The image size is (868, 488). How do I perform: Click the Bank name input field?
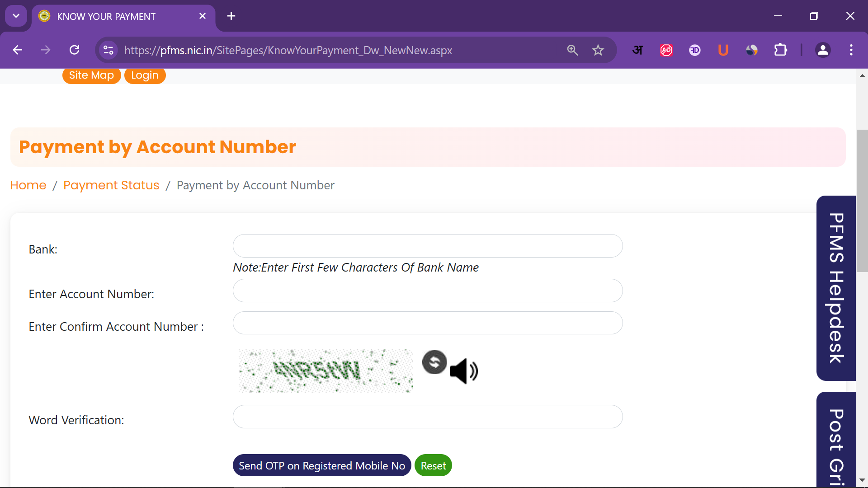click(x=427, y=245)
